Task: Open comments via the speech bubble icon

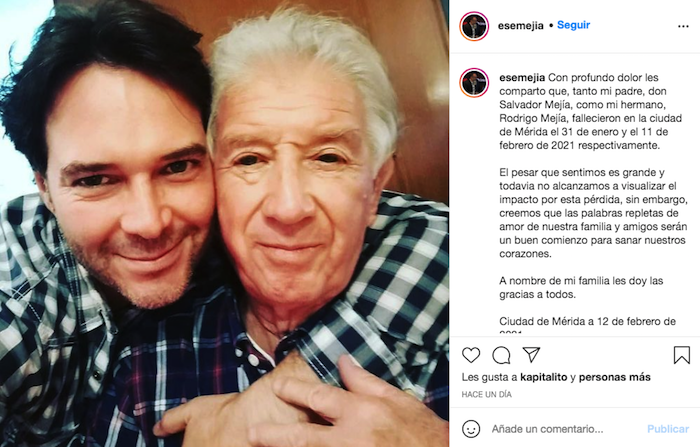Action: 501,355
